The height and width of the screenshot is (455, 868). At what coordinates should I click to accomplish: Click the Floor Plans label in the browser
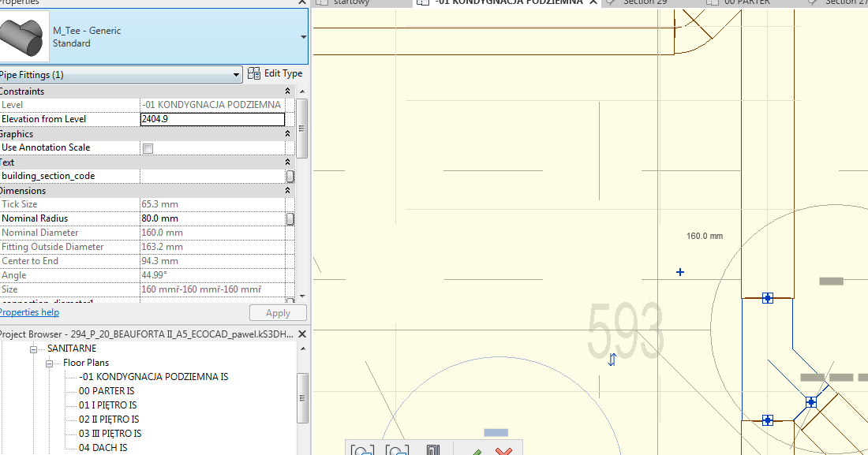coord(86,363)
